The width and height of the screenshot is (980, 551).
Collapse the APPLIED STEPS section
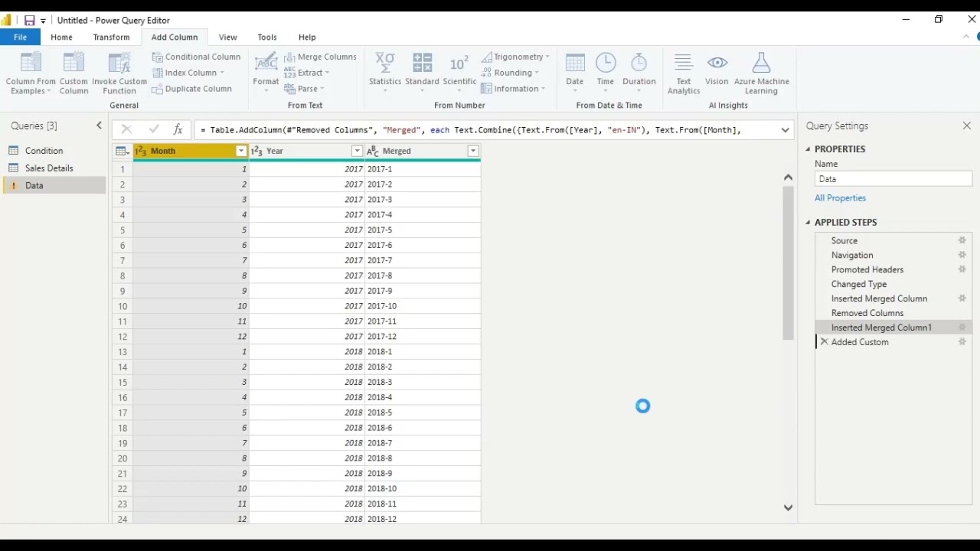808,223
